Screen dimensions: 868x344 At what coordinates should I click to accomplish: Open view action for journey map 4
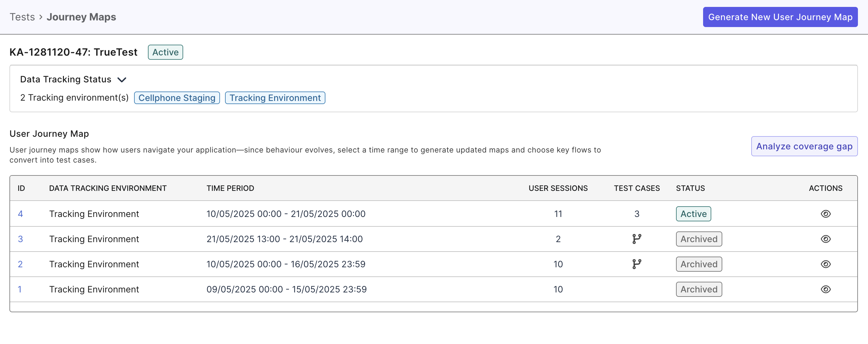[826, 214]
